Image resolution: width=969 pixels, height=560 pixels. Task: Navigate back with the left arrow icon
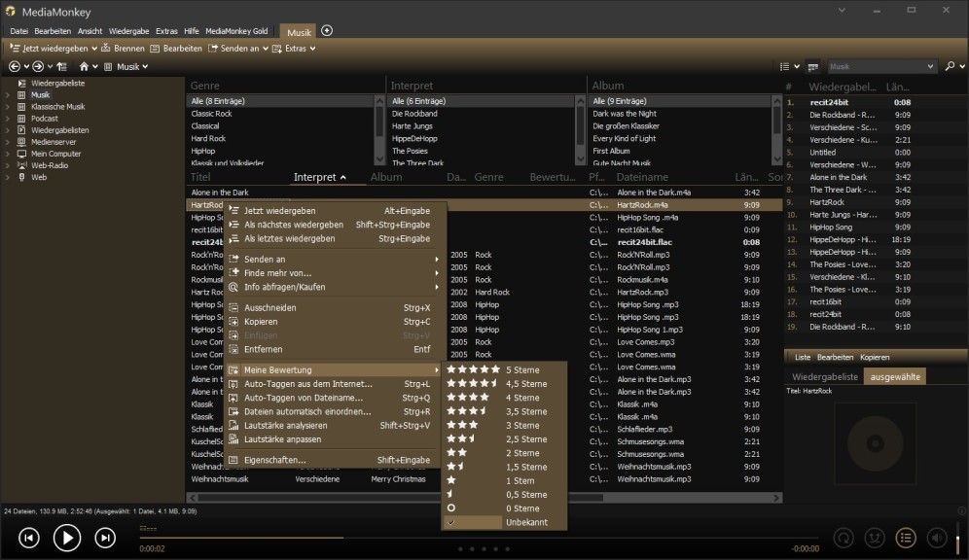[x=14, y=66]
